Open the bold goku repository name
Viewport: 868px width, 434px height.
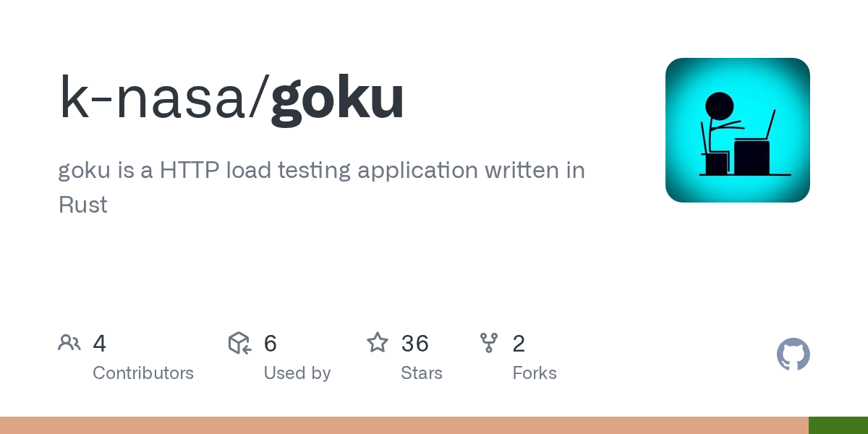[337, 98]
